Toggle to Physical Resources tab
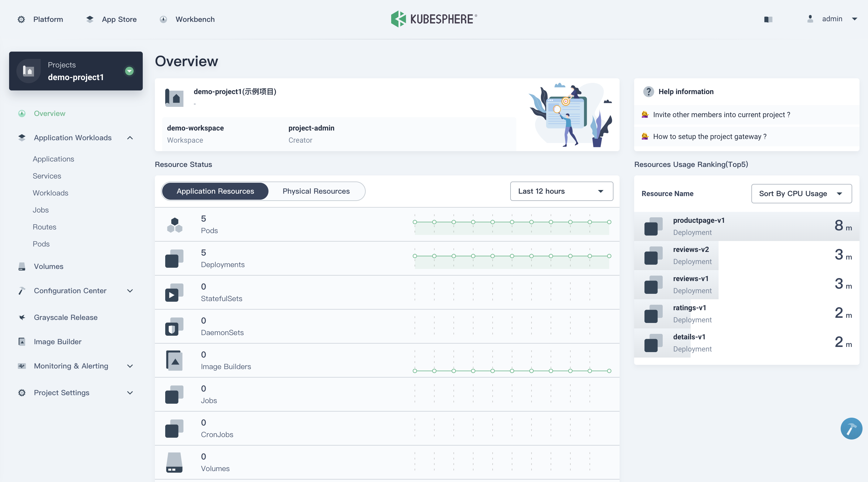Viewport: 868px width, 482px height. coord(316,191)
